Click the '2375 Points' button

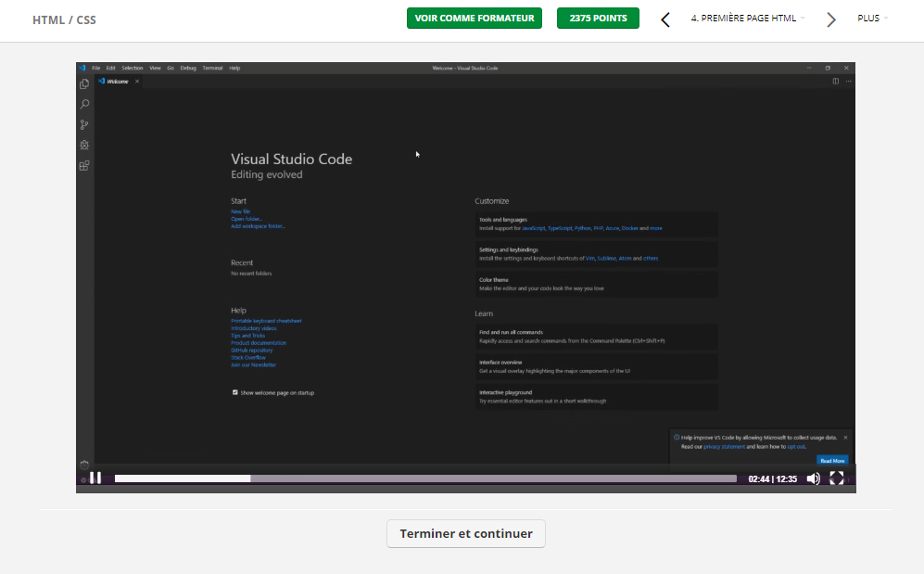[x=598, y=19]
